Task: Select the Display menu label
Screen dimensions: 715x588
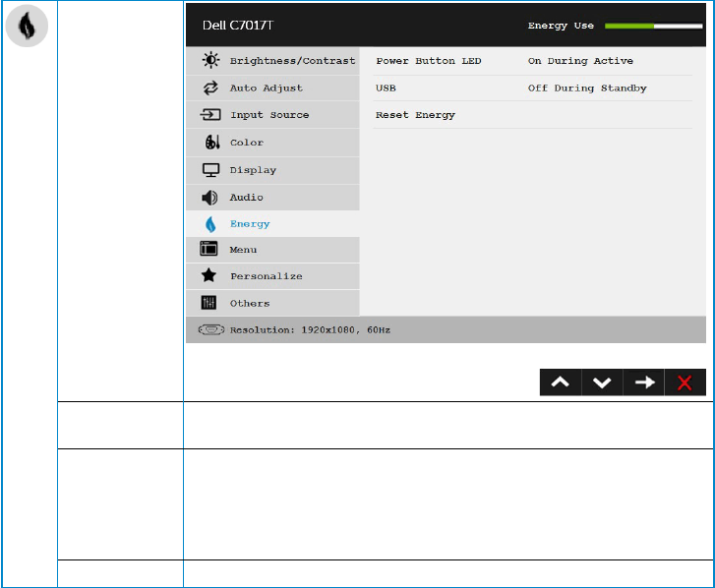Action: pyautogui.click(x=253, y=170)
